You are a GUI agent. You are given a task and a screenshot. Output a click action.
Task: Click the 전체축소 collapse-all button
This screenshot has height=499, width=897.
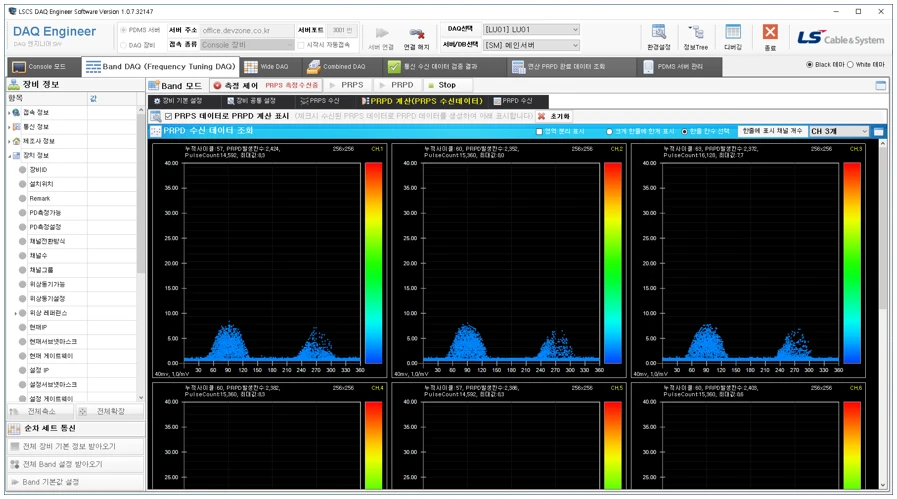coord(41,411)
